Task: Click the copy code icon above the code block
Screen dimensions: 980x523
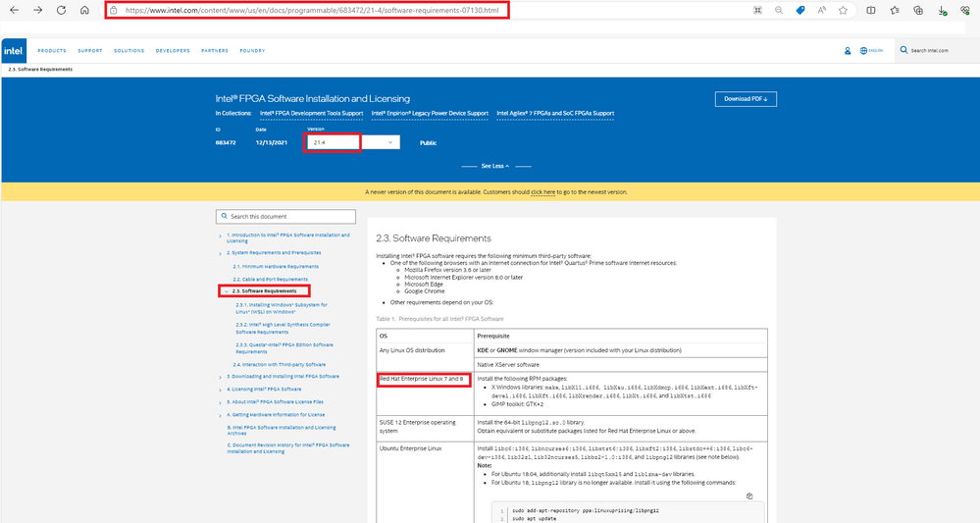Action: tap(749, 497)
